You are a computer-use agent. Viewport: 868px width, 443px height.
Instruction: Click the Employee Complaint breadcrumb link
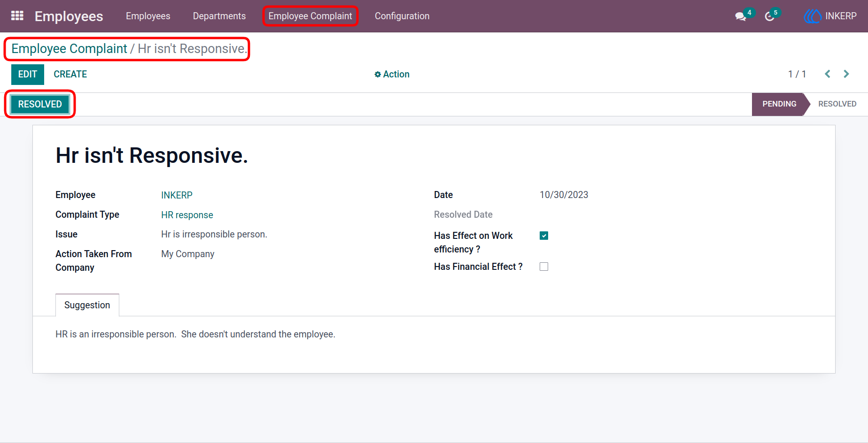pyautogui.click(x=69, y=48)
